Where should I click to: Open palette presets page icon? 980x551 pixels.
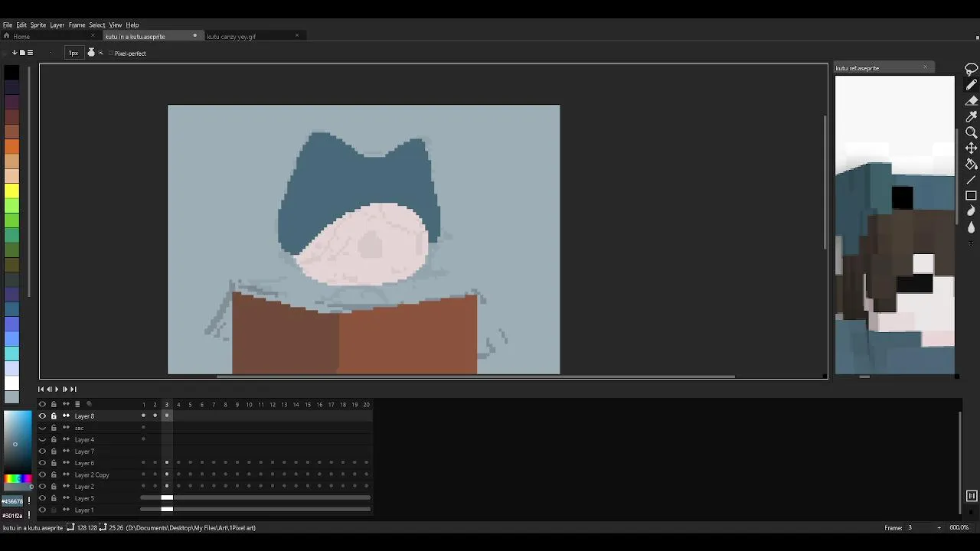pyautogui.click(x=22, y=53)
